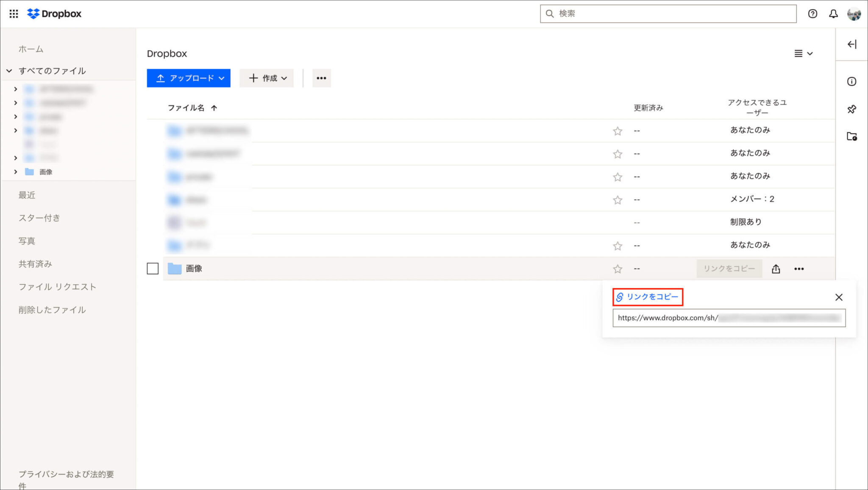The image size is (868, 490).
Task: Star the 画像 folder
Action: 618,269
